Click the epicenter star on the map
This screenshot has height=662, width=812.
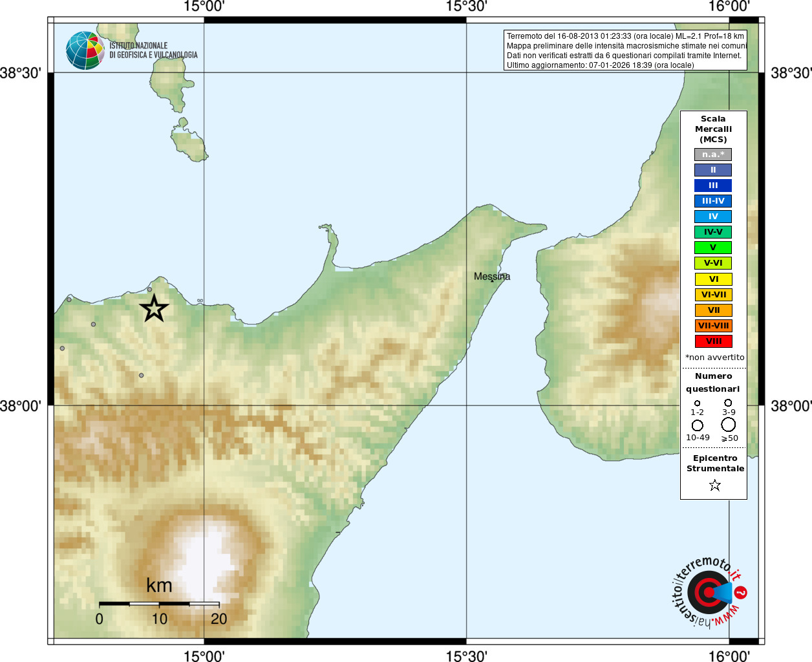pos(154,308)
